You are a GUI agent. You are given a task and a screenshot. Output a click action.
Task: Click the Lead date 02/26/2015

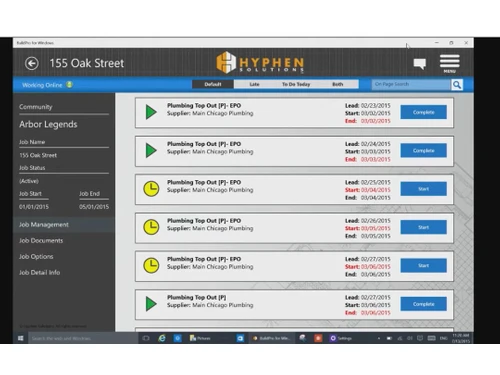[375, 221]
